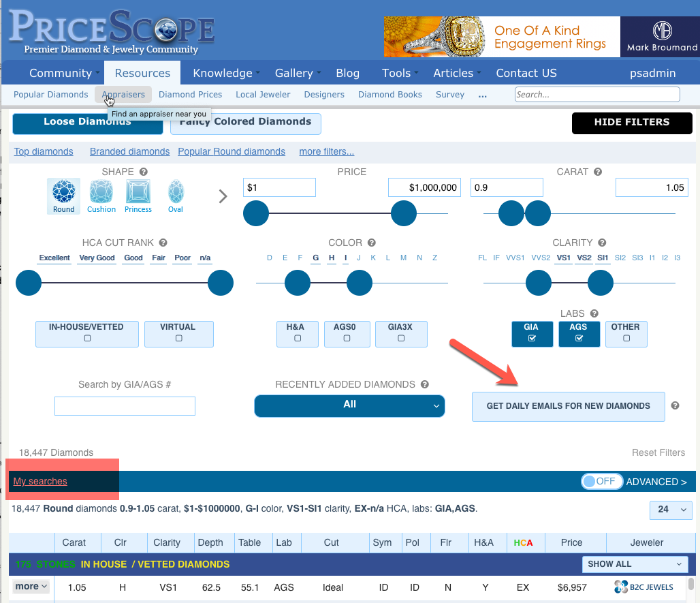
Task: Open help icon next to LABS
Action: coord(594,313)
